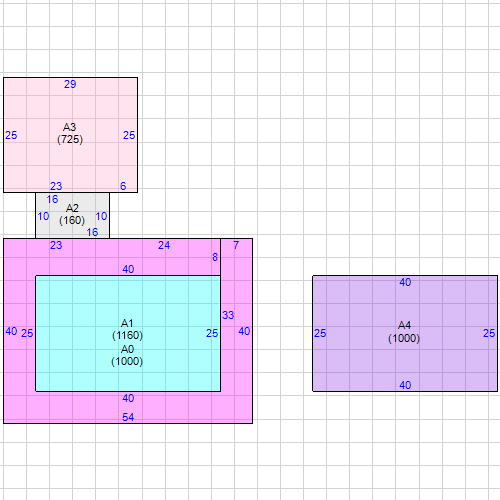Select the "23" dimension on magenta A1's top edge
This screenshot has width=500, height=500.
point(56,245)
